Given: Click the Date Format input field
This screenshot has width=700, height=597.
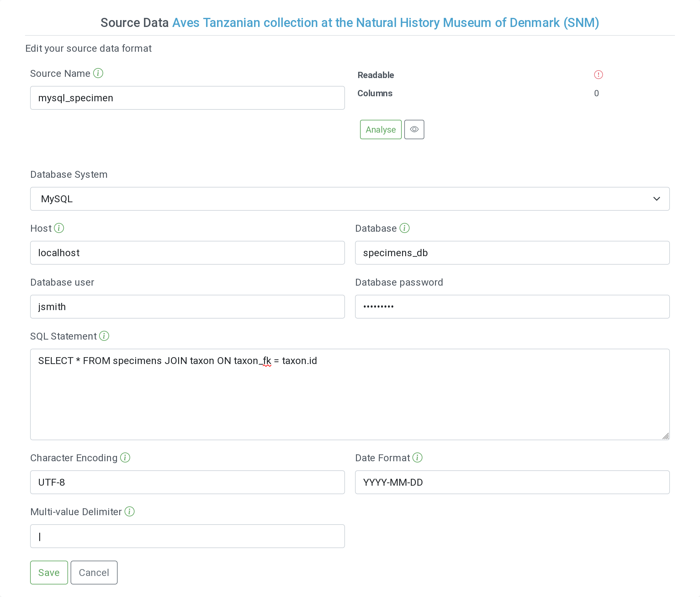Looking at the screenshot, I should [x=512, y=482].
